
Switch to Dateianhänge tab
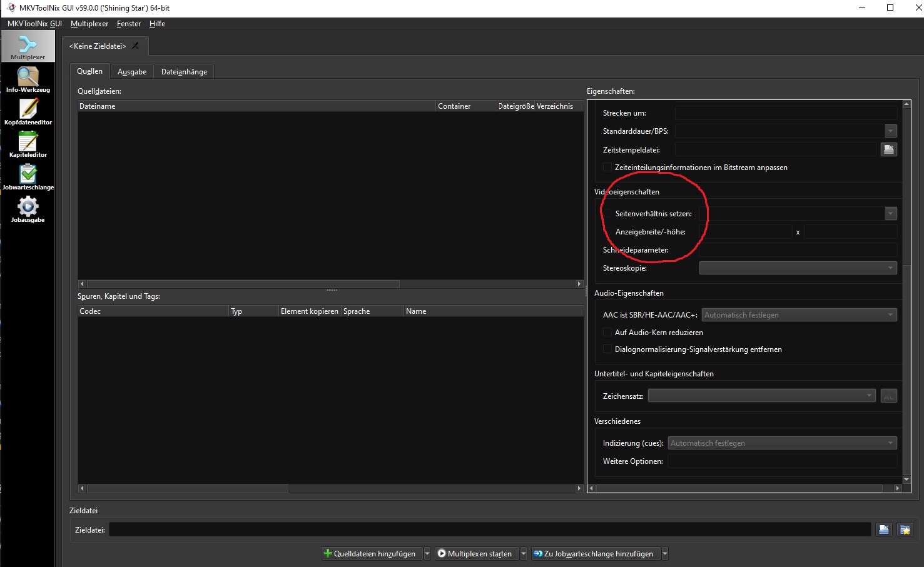pos(184,72)
